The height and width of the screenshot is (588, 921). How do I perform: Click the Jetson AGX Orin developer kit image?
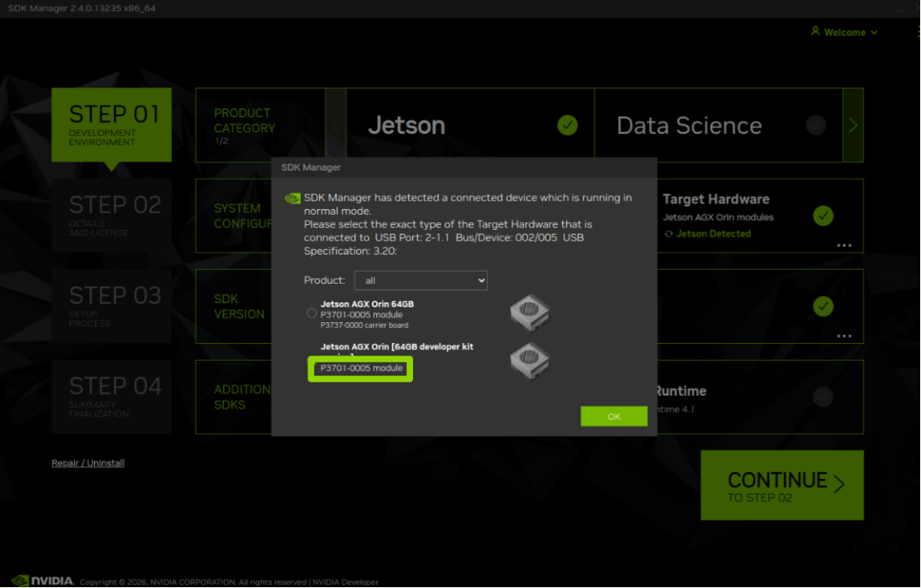tap(529, 358)
